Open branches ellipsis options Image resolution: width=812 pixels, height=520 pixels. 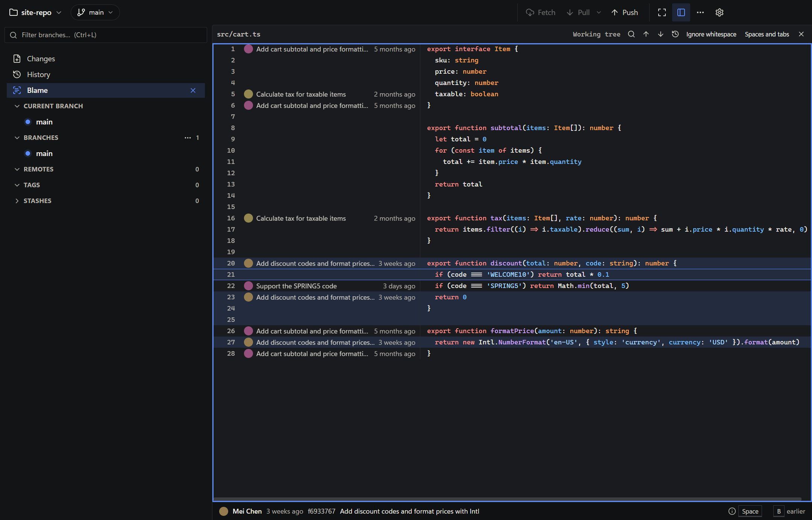(x=188, y=138)
